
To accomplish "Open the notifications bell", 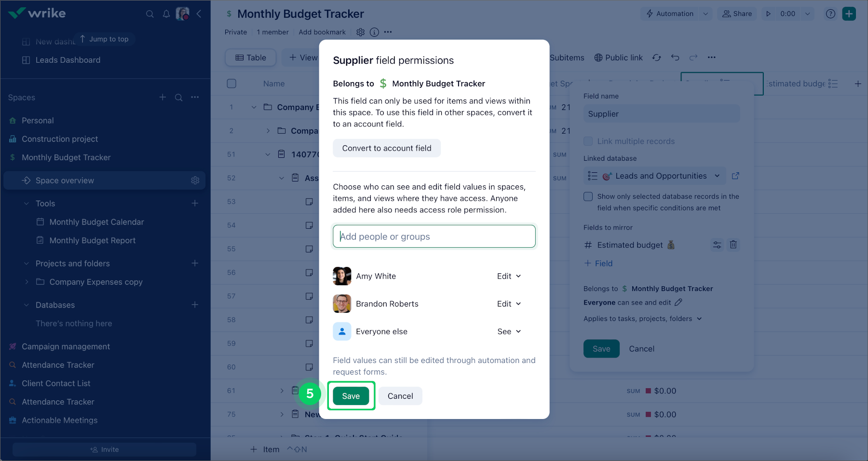I will click(166, 14).
